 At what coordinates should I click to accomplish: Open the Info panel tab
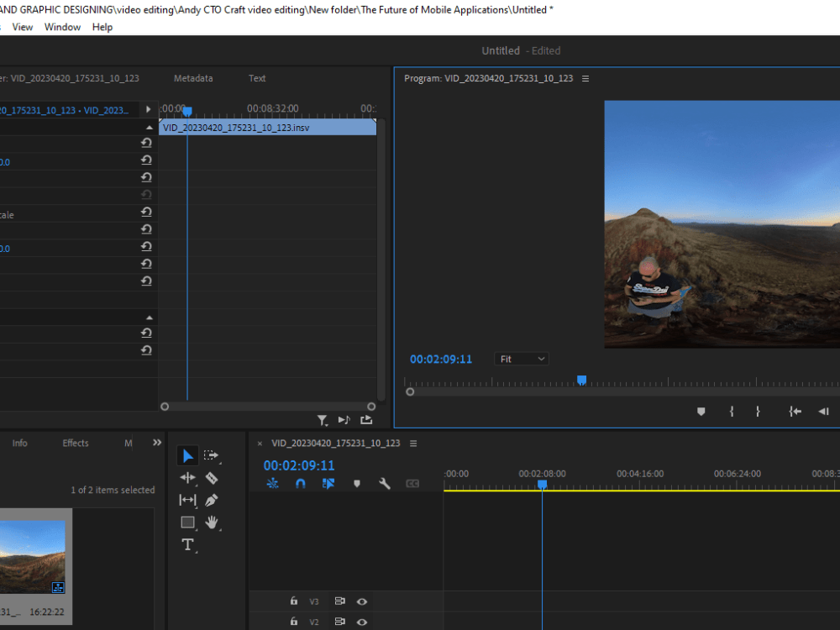pos(20,443)
